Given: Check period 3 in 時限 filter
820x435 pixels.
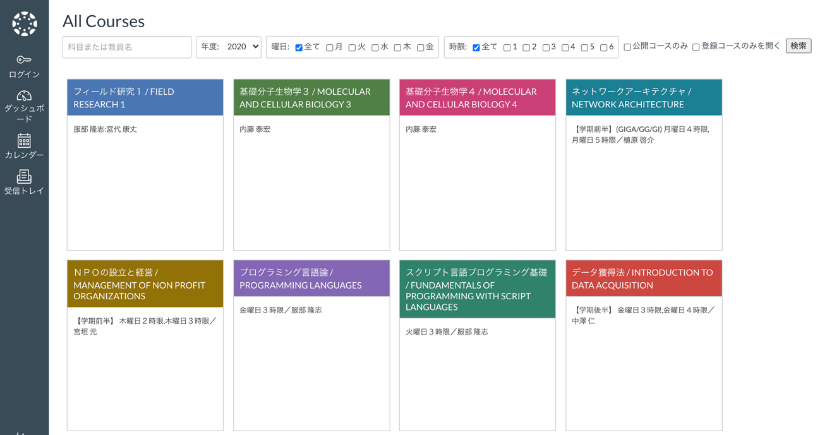Looking at the screenshot, I should tap(546, 47).
